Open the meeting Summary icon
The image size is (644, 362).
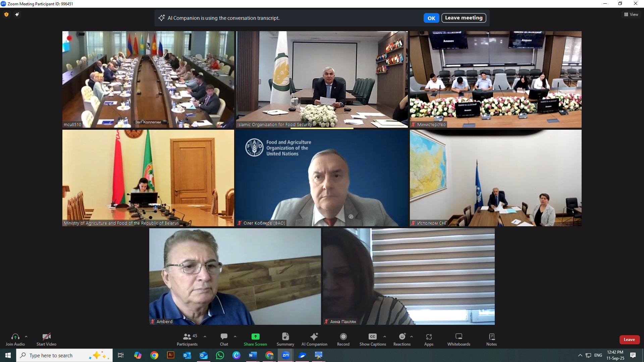(x=285, y=337)
